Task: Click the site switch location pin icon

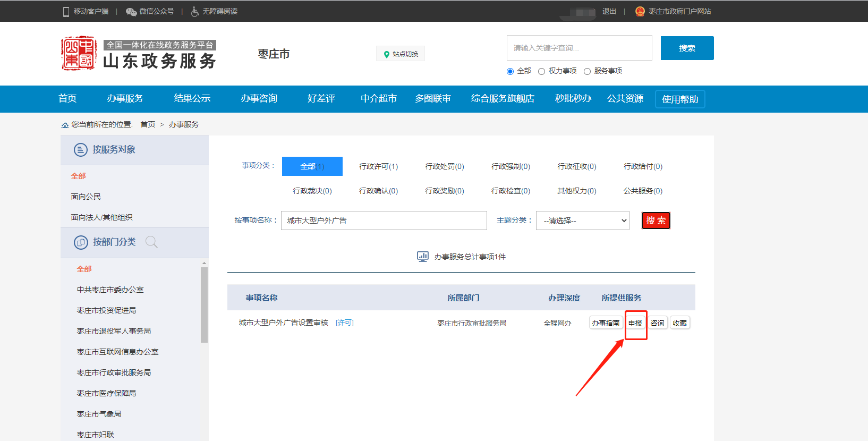Action: (387, 54)
